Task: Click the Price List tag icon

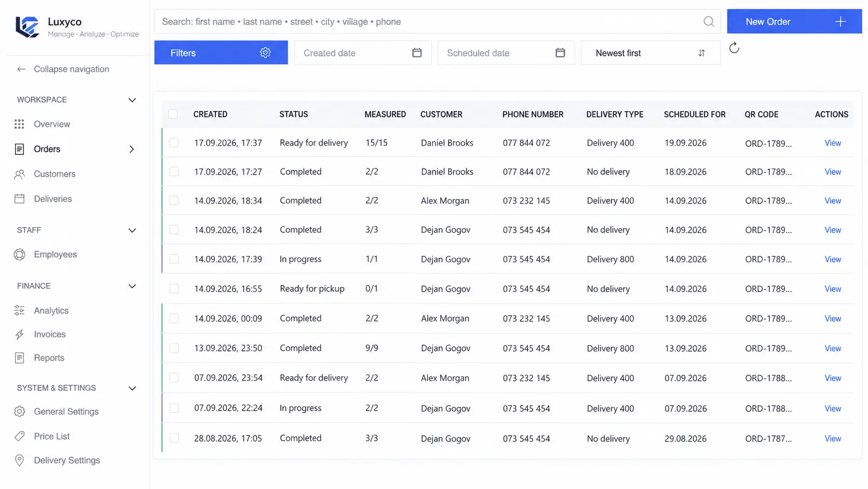Action: pos(19,436)
